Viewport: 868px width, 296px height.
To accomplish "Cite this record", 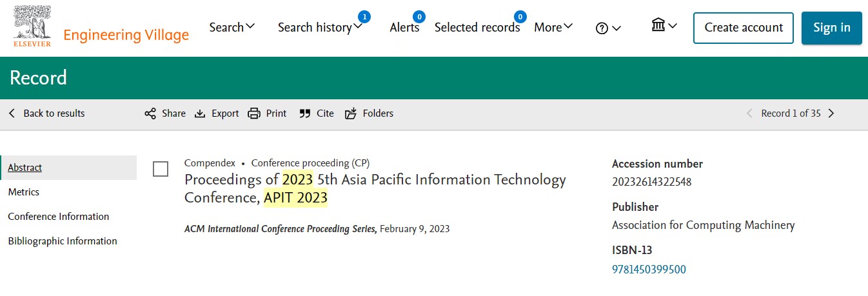I will tap(317, 113).
